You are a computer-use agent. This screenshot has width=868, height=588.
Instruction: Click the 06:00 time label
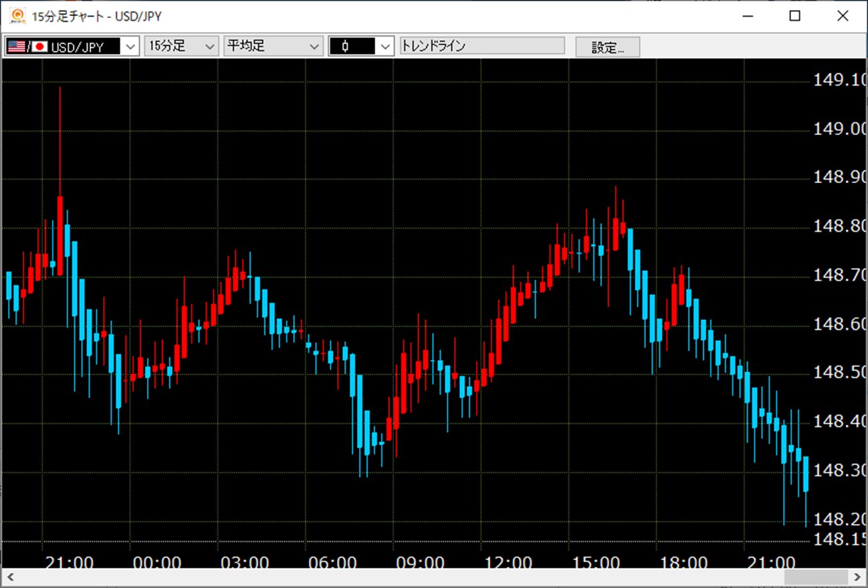(x=332, y=563)
